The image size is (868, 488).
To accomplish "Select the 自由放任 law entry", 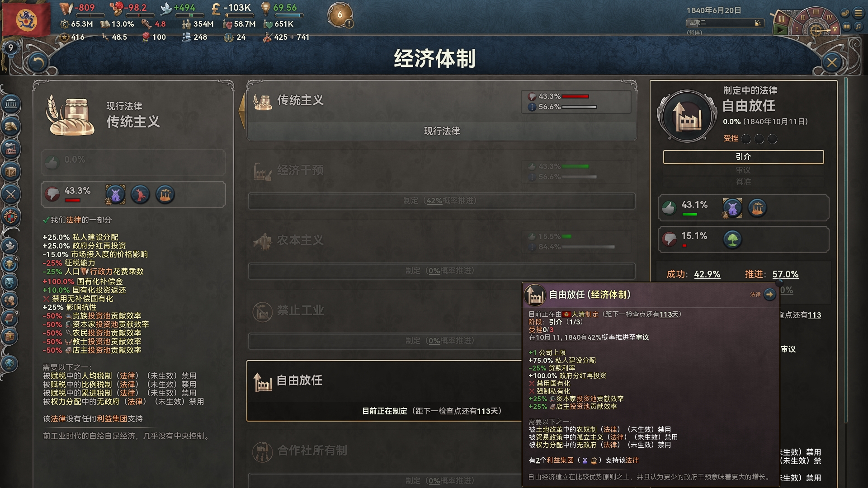I will coord(384,391).
